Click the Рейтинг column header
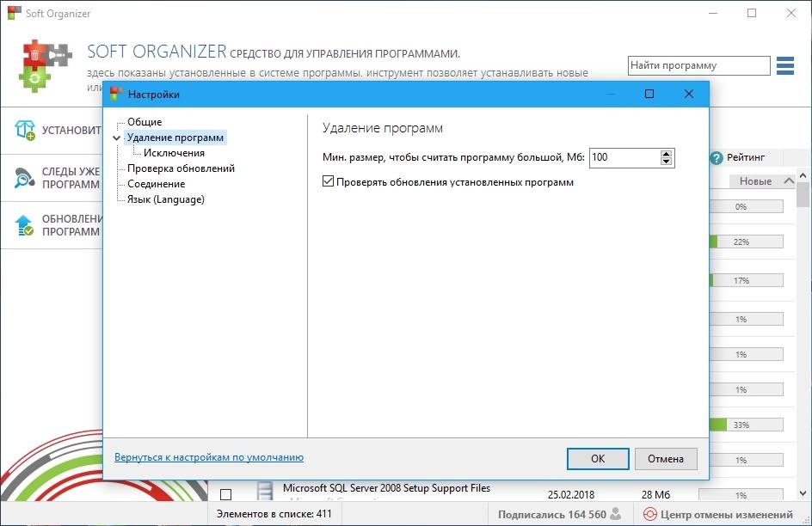The width and height of the screenshot is (812, 526). 745,157
